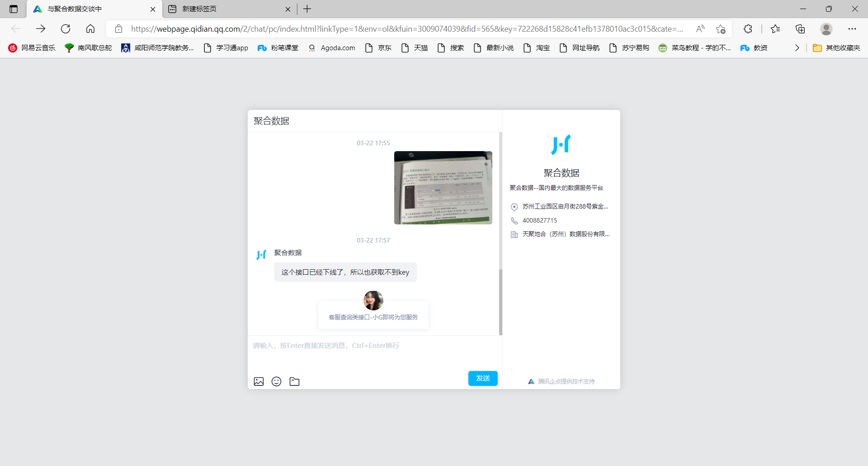Click the browser back arrow
The image size is (868, 466).
coord(16,29)
